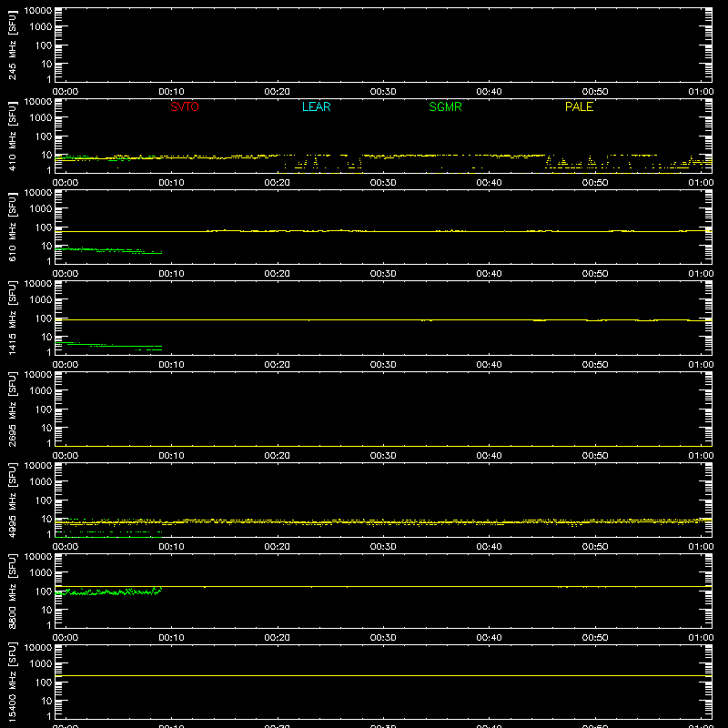Click the cyan LEAR station label

tap(316, 106)
